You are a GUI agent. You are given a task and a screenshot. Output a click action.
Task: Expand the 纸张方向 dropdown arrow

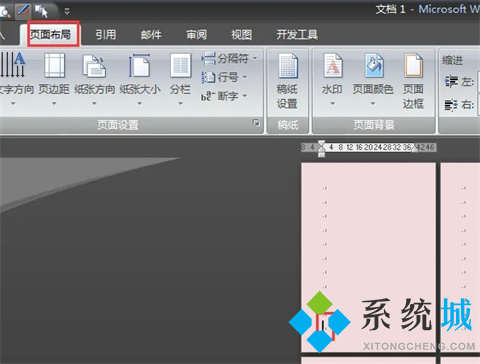[x=94, y=104]
